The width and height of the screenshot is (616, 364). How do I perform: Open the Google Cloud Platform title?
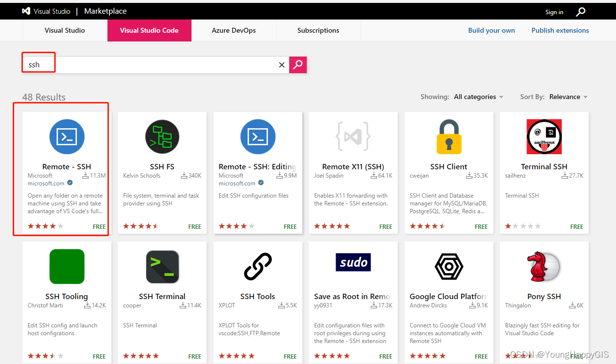(x=448, y=296)
